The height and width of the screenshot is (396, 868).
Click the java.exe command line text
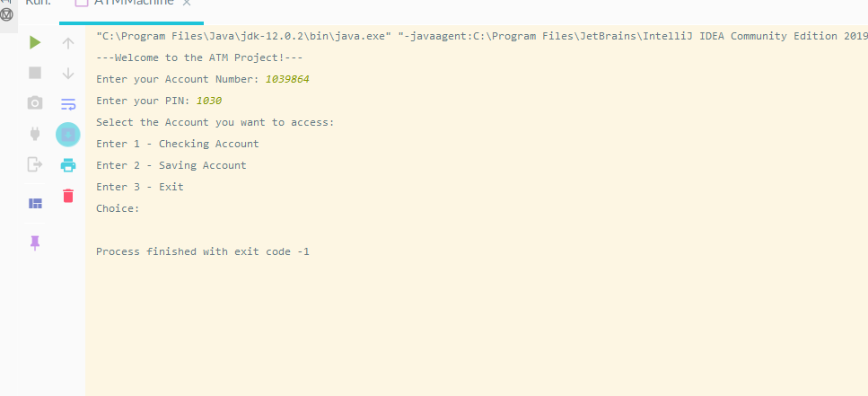coord(242,36)
